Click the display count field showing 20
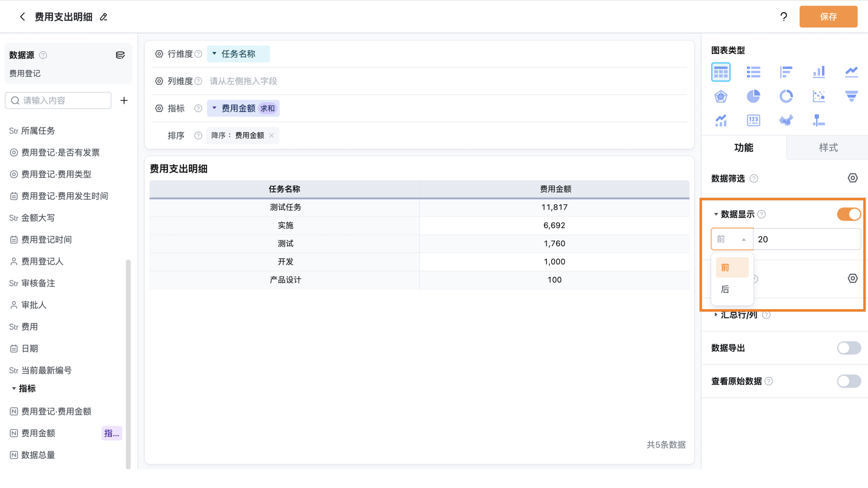This screenshot has height=488, width=868. (807, 239)
